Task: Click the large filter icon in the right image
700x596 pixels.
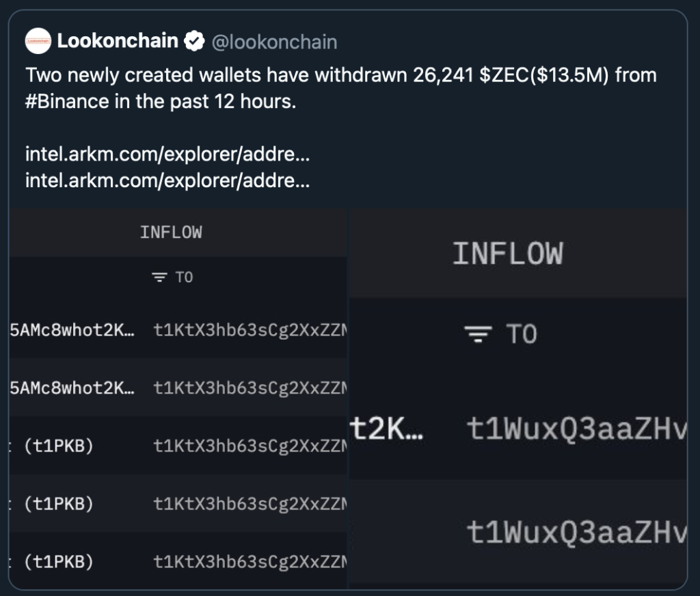Action: coord(479,334)
